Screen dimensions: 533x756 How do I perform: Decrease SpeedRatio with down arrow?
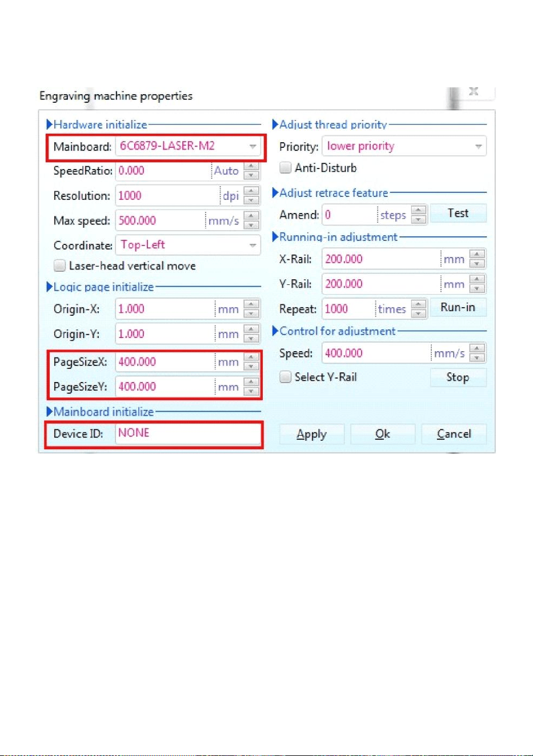click(x=251, y=175)
